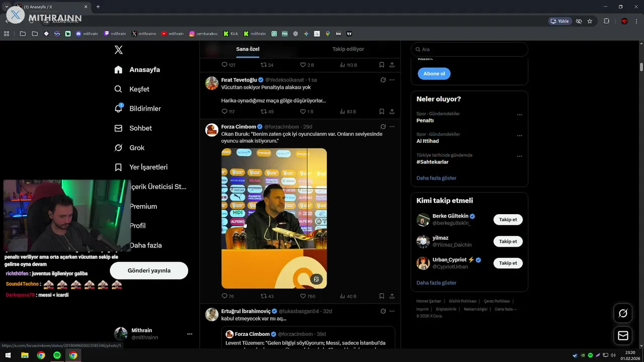Click Gizlilik Politikası footer link
The image size is (644, 362).
click(x=462, y=301)
